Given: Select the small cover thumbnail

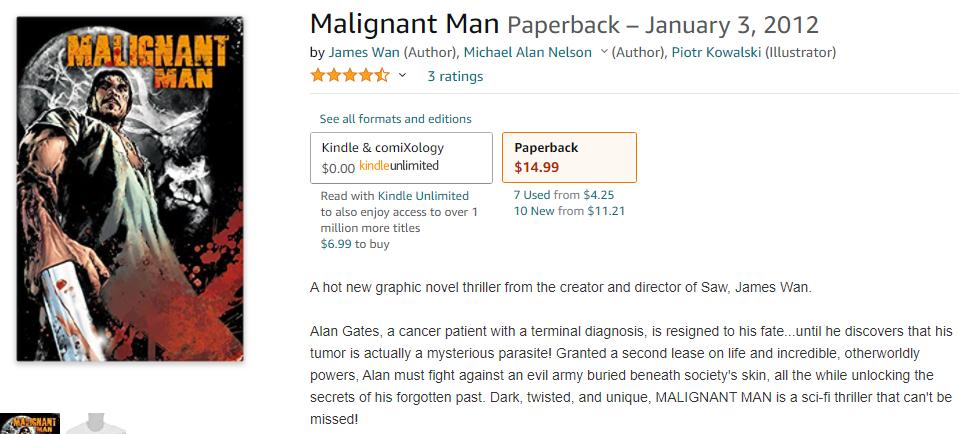Looking at the screenshot, I should [x=30, y=422].
